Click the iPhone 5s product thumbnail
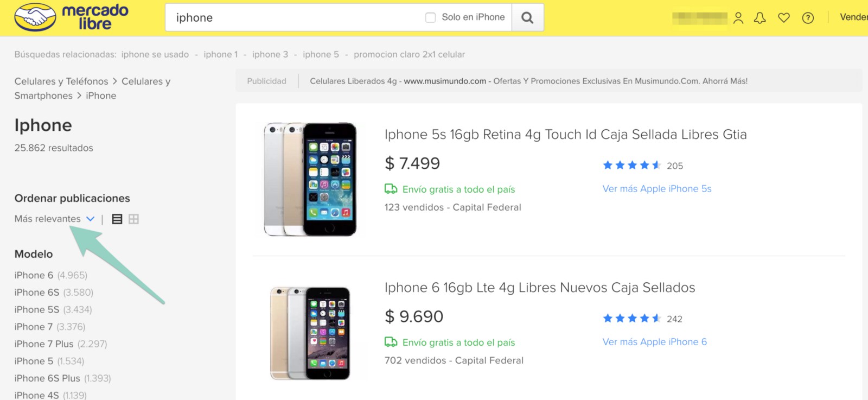868x400 pixels. click(x=310, y=179)
